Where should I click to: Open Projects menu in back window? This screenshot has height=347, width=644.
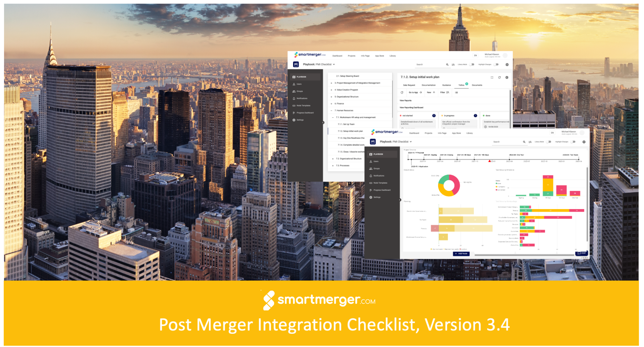(352, 56)
